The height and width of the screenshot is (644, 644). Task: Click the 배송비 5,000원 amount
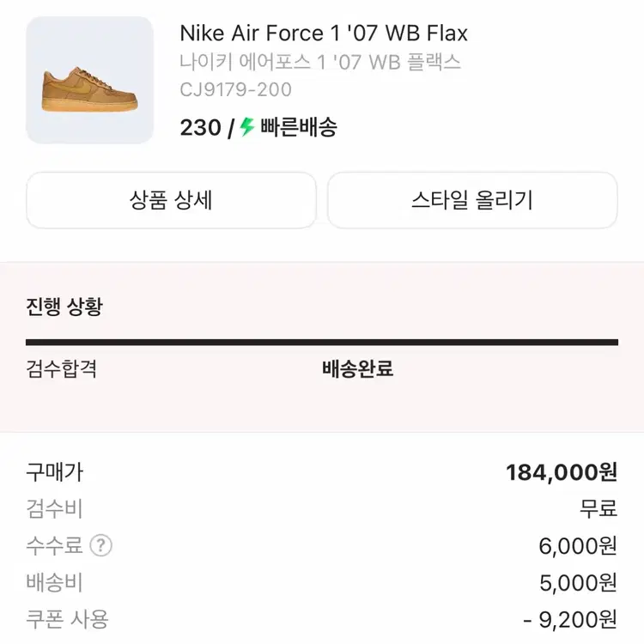[578, 583]
